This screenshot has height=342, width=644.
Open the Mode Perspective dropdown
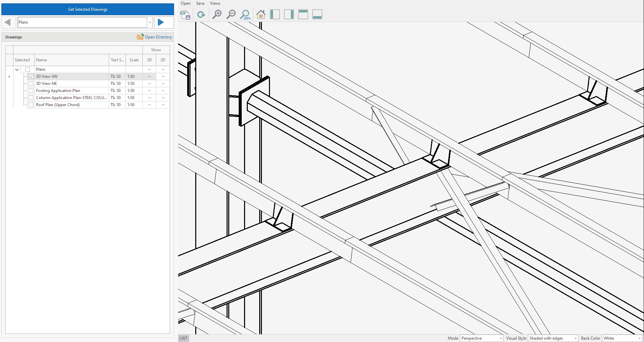pyautogui.click(x=481, y=338)
